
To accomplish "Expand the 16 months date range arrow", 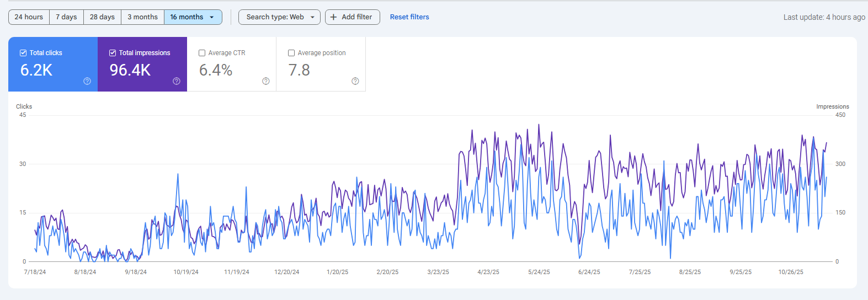I will coord(212,17).
